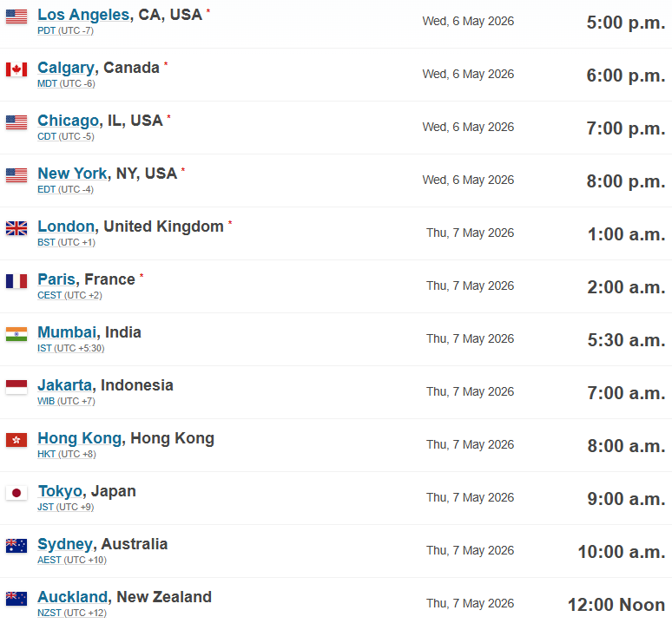
Task: Open the New York city link
Action: pos(72,174)
